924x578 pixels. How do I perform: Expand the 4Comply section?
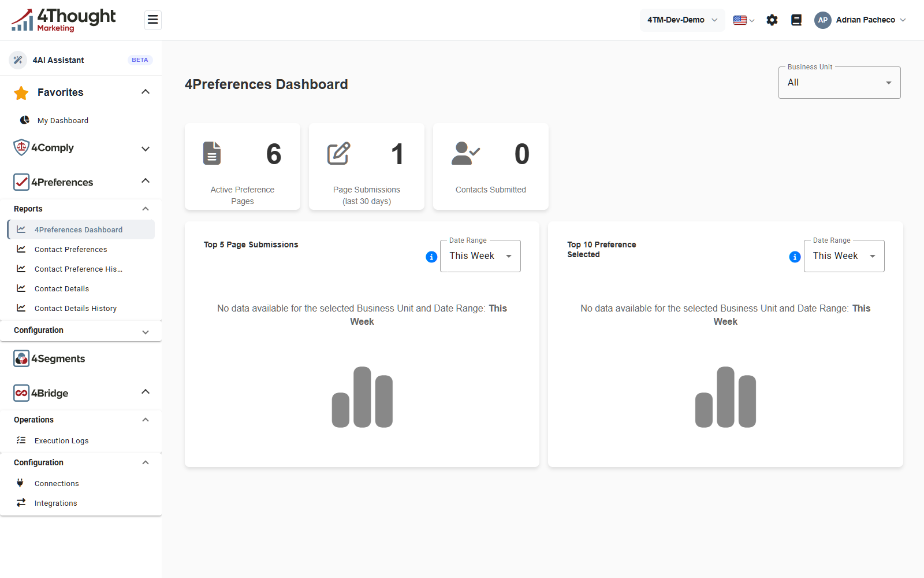tap(146, 149)
